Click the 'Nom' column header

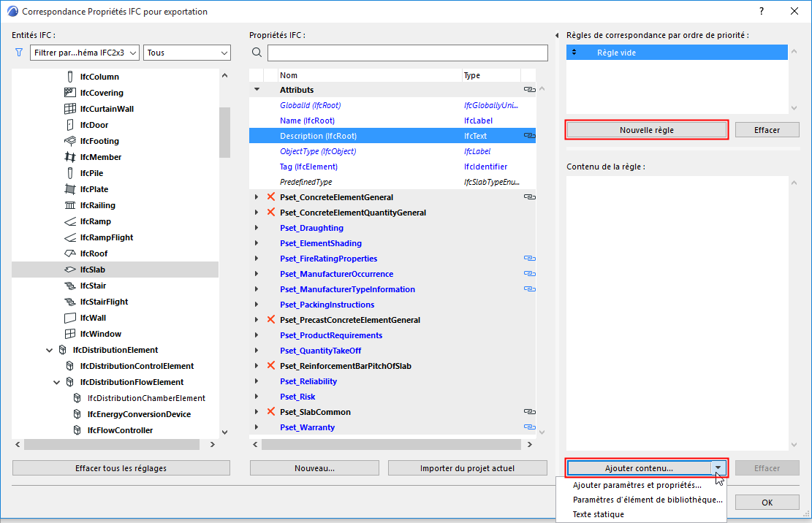(x=370, y=75)
